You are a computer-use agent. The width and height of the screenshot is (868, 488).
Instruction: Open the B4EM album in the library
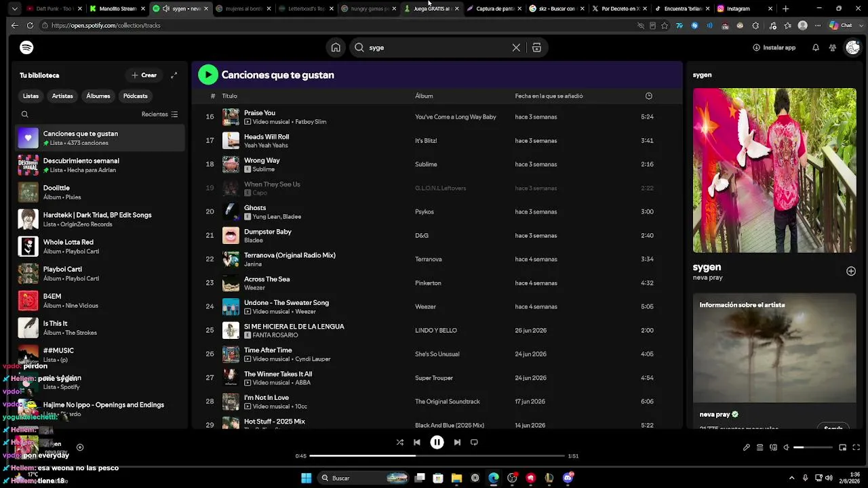(100, 301)
